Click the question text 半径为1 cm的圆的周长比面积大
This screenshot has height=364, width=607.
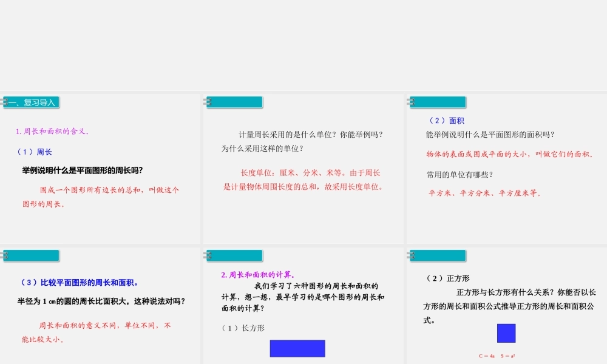click(x=100, y=301)
